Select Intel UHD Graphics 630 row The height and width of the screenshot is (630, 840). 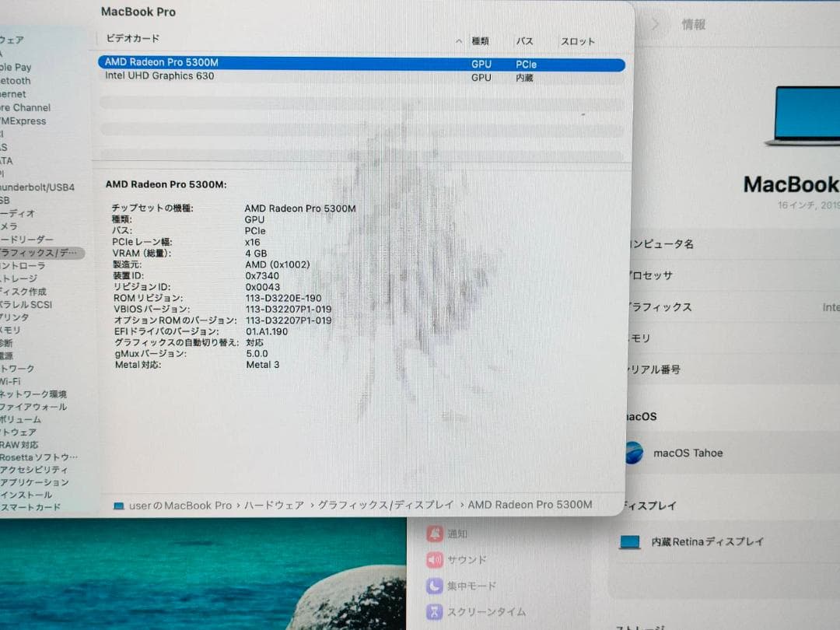(361, 76)
